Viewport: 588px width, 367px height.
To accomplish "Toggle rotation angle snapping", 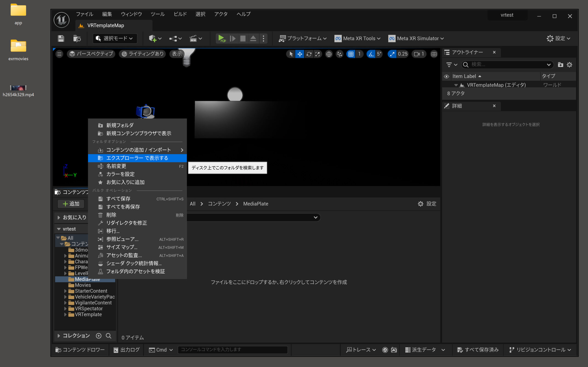I will 371,54.
